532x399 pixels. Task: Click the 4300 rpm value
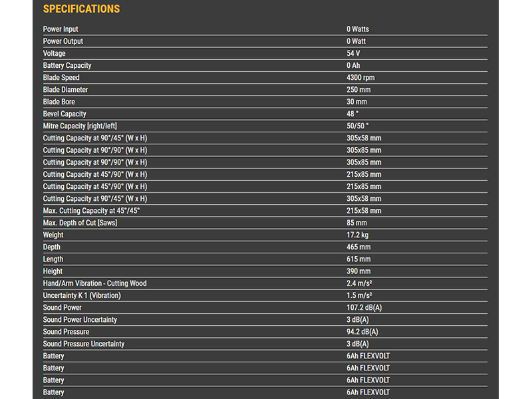360,78
